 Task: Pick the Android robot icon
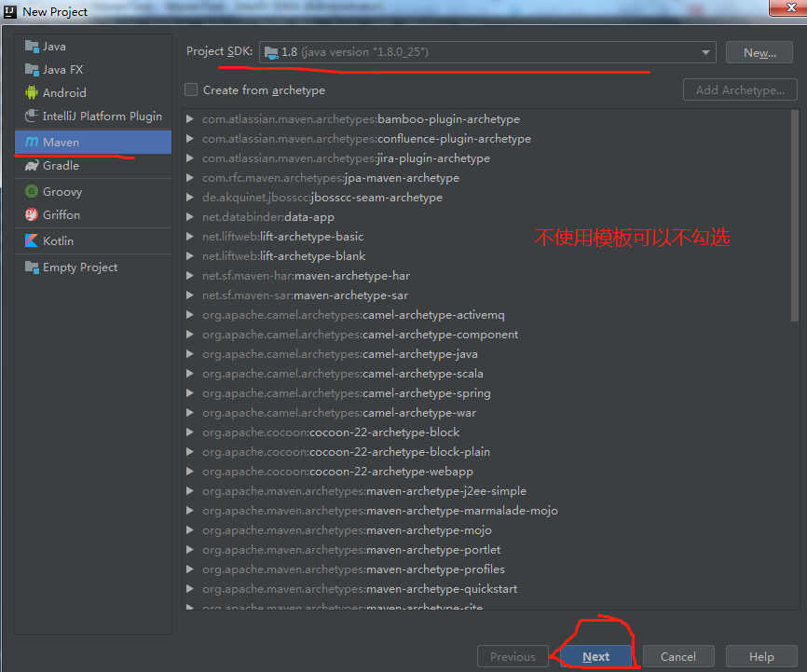tap(32, 92)
